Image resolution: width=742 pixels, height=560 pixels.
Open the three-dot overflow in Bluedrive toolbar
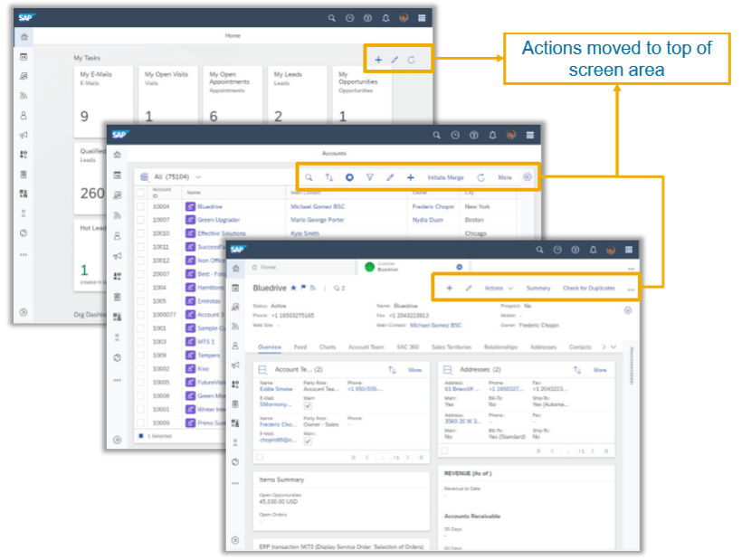(x=631, y=289)
